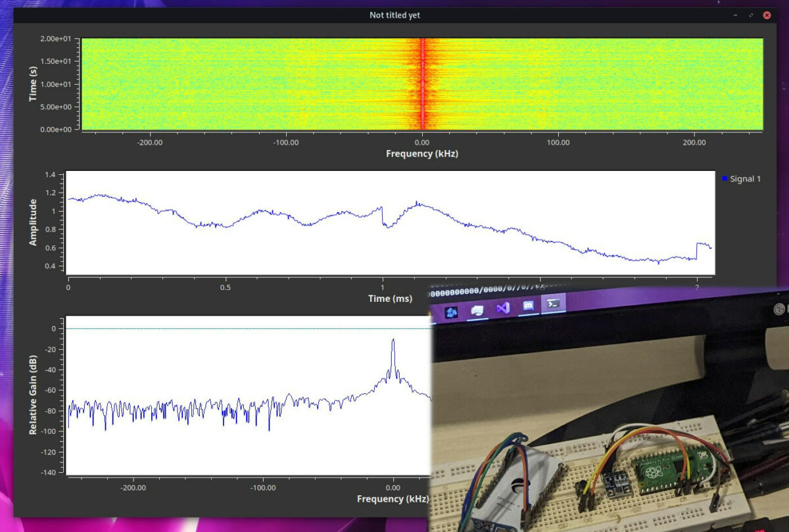This screenshot has width=789, height=532.
Task: Minimize the 'Not titled yet' window
Action: (736, 15)
